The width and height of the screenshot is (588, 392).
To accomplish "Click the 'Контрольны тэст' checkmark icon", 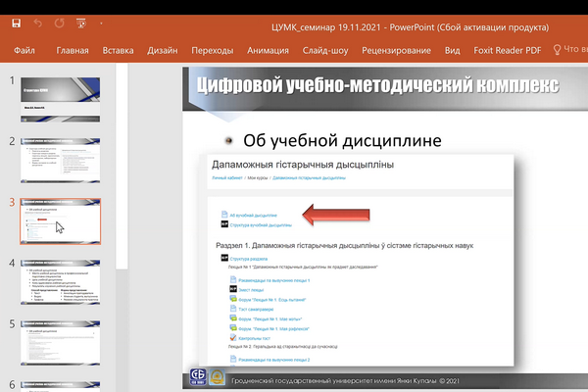I will pos(223,336).
